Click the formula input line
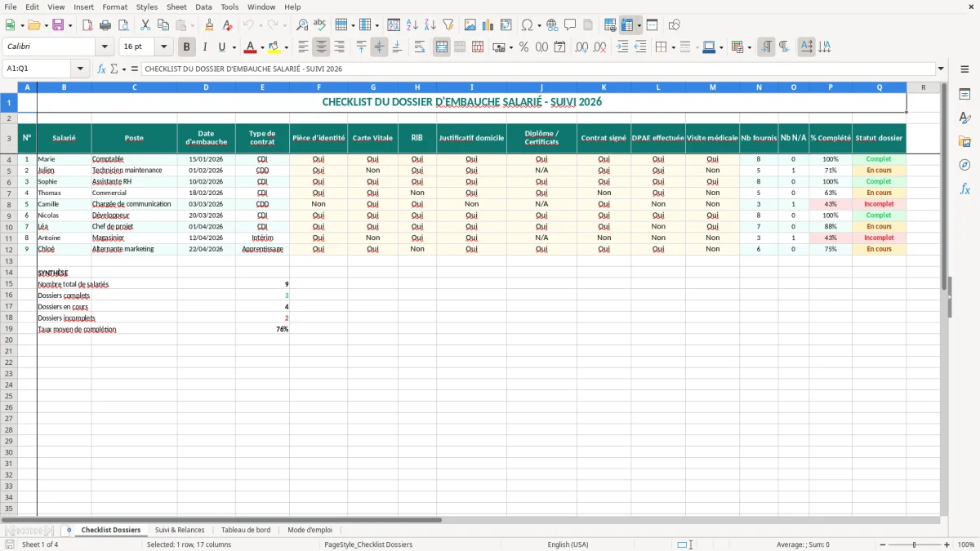Screen dimensions: 980x551 point(538,69)
